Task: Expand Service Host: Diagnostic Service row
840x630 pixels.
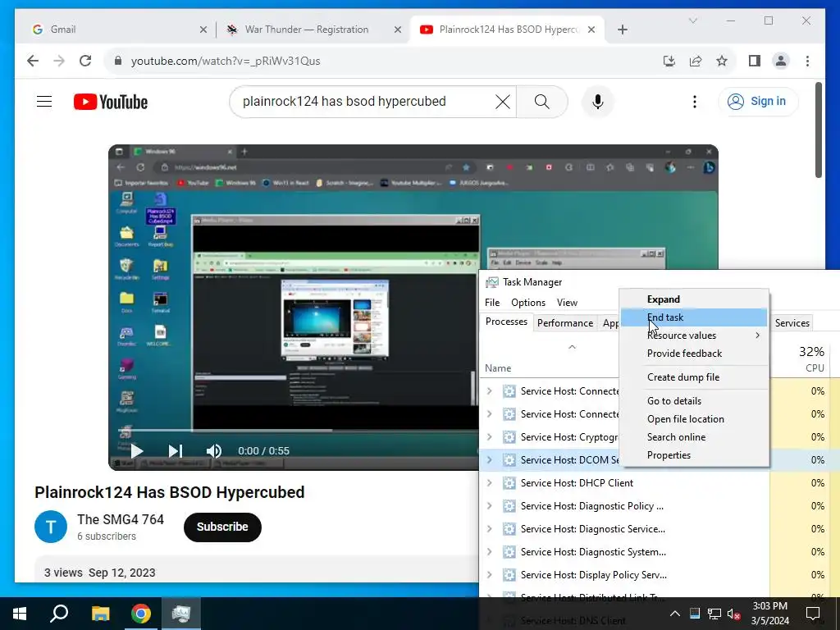Action: [x=489, y=529]
